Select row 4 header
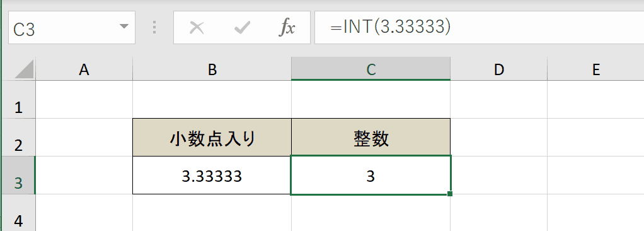 (x=18, y=213)
